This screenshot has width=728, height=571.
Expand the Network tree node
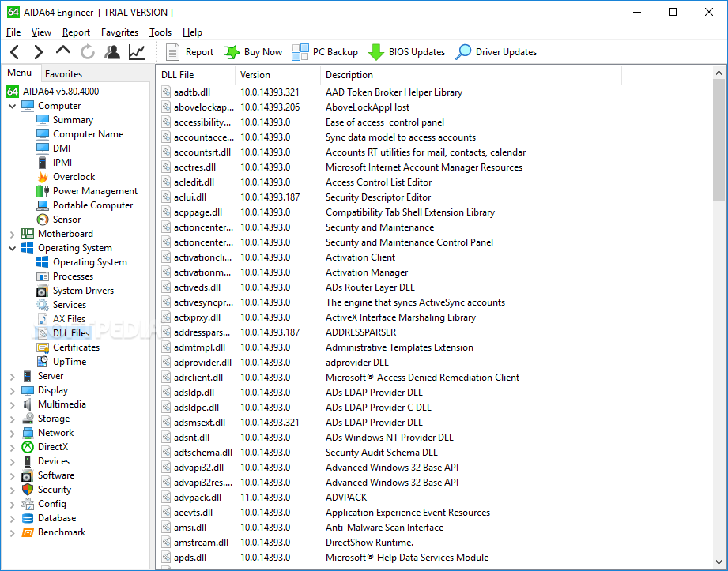tap(12, 434)
